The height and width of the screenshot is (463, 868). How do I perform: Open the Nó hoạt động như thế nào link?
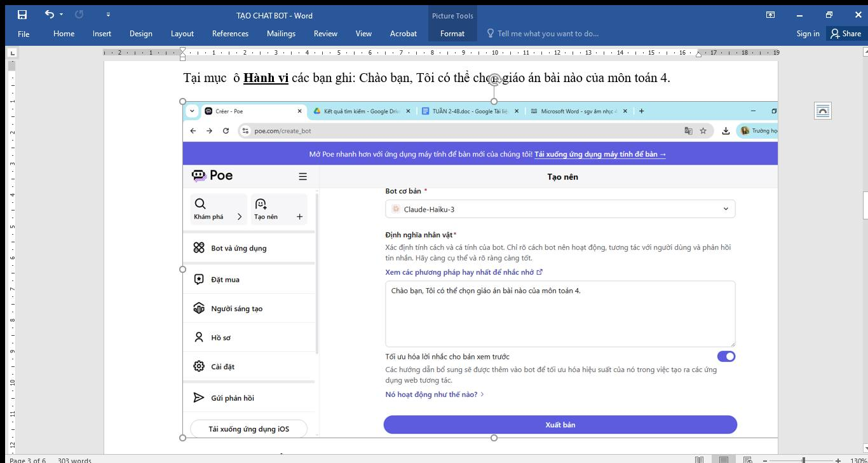click(435, 394)
